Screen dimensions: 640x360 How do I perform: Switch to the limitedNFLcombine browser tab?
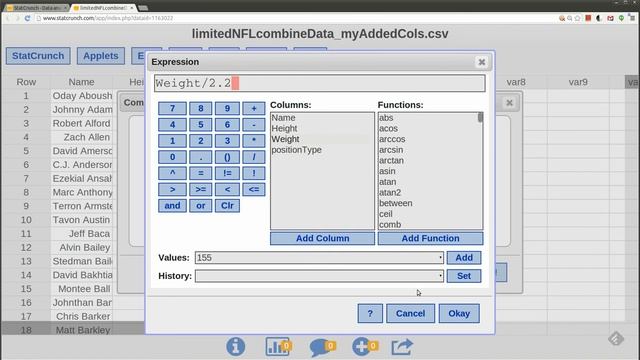[x=104, y=8]
